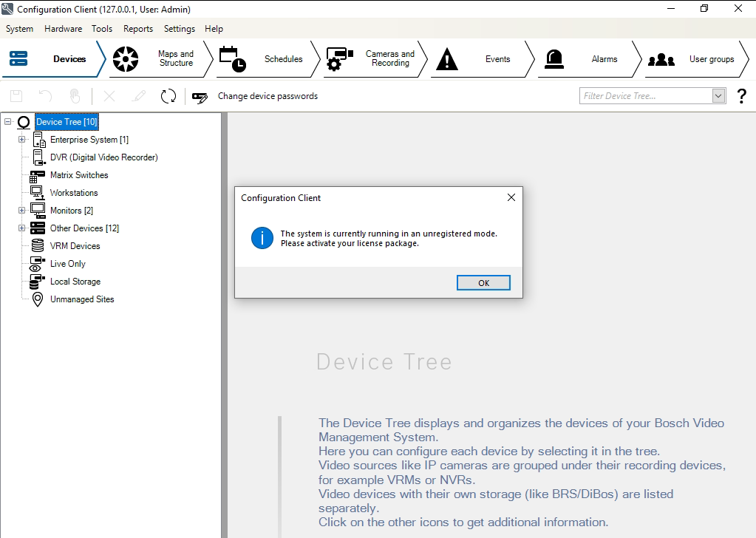Select VRM Devices in the tree
Screen dimensions: 756x538
[75, 246]
